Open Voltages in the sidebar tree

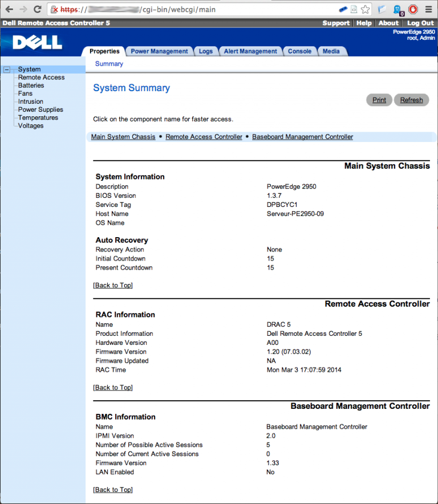[x=31, y=125]
